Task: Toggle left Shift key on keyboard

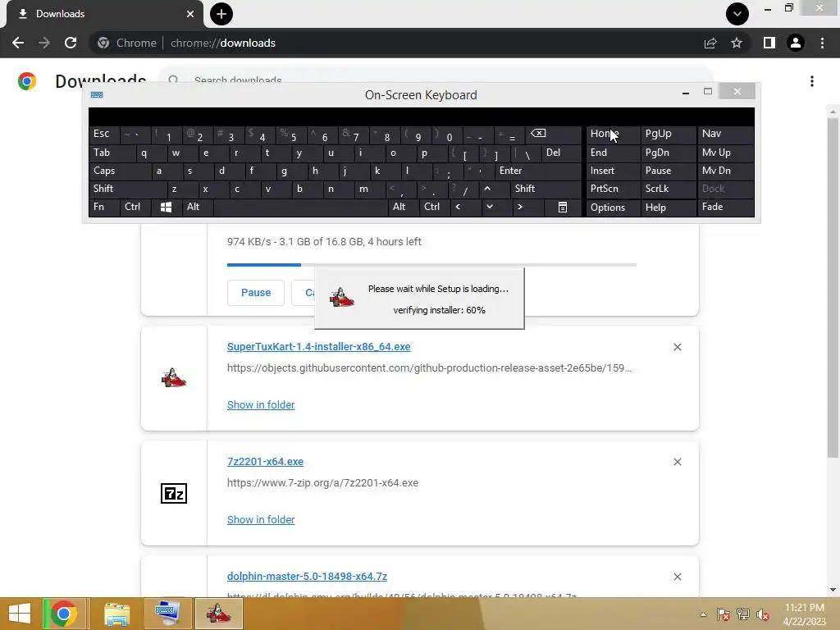Action: pos(127,189)
